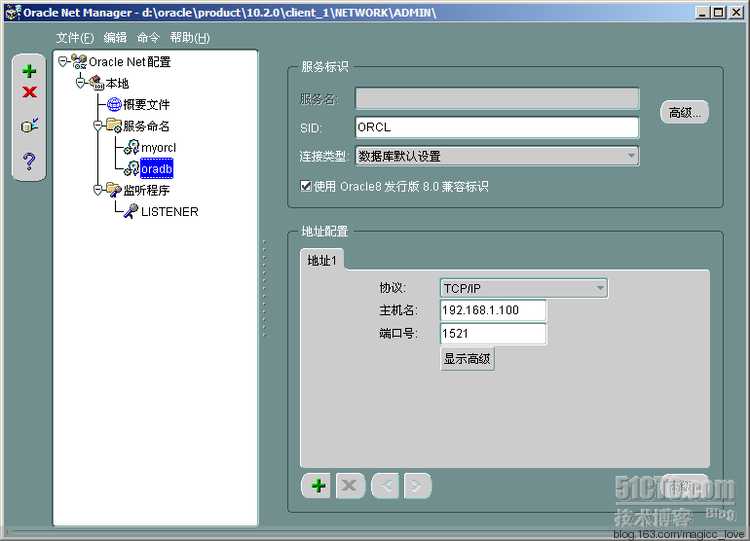This screenshot has height=541, width=750.
Task: Click the 主机名 field with 192.168.1.100
Action: point(493,310)
